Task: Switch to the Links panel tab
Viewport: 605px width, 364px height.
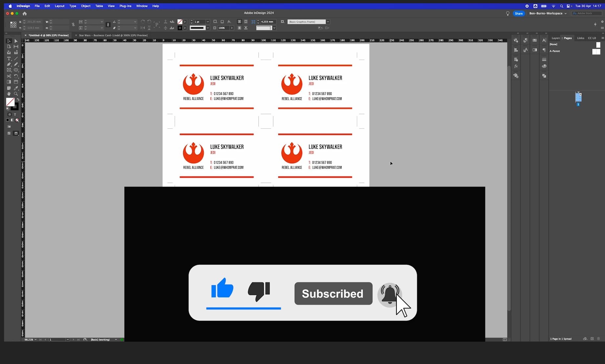Action: point(581,38)
